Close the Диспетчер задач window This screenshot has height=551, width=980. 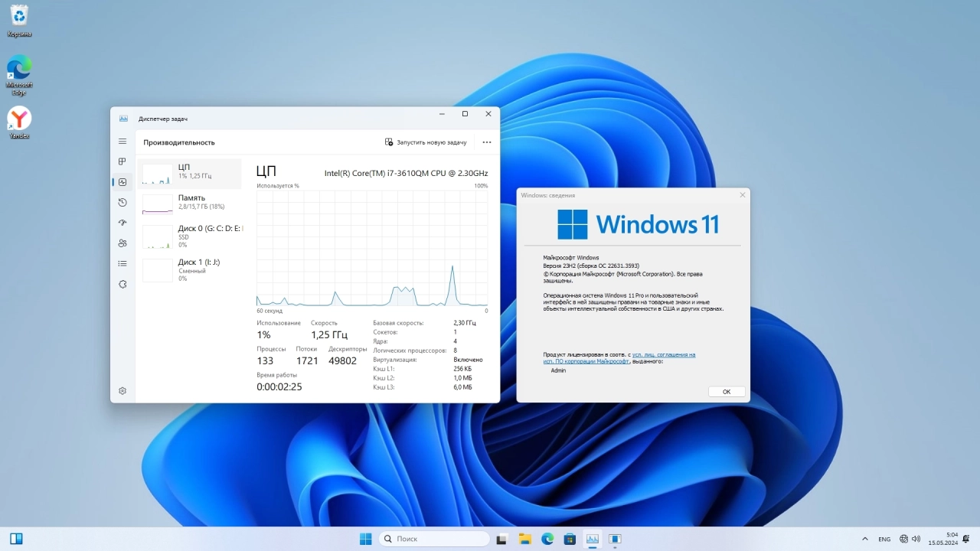tap(488, 114)
